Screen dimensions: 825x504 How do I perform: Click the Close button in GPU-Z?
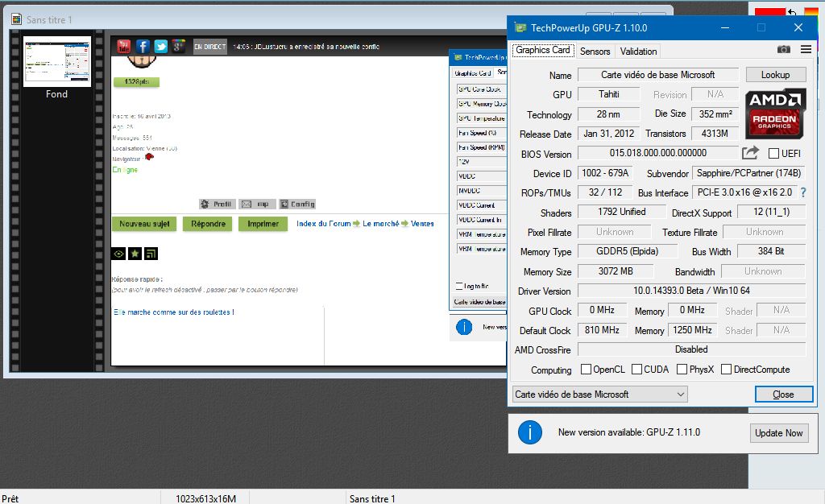point(783,395)
